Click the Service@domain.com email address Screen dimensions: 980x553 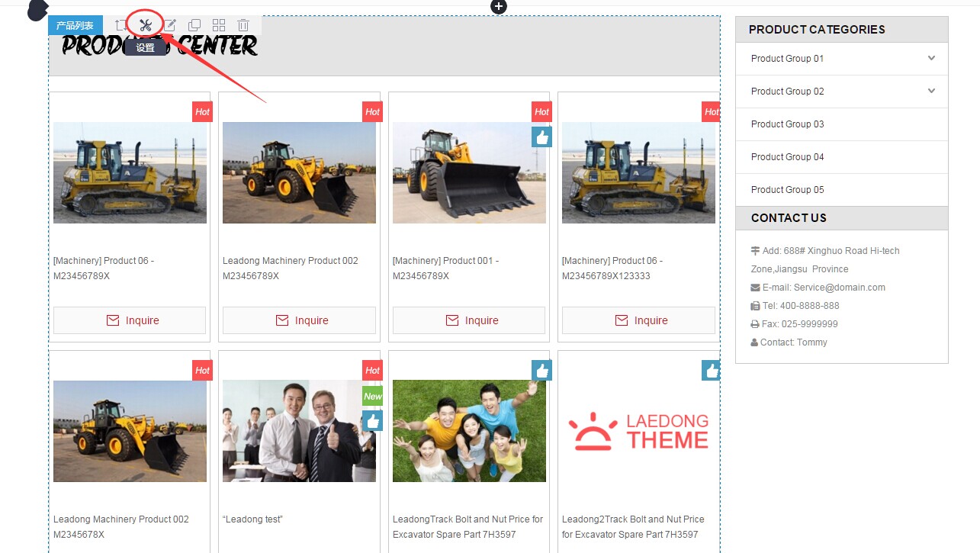pyautogui.click(x=839, y=288)
